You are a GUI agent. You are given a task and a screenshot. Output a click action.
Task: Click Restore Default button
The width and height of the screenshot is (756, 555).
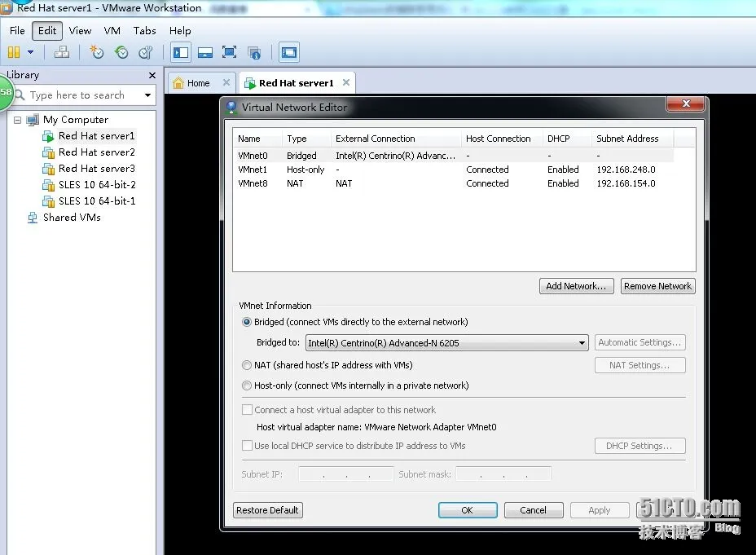[267, 510]
